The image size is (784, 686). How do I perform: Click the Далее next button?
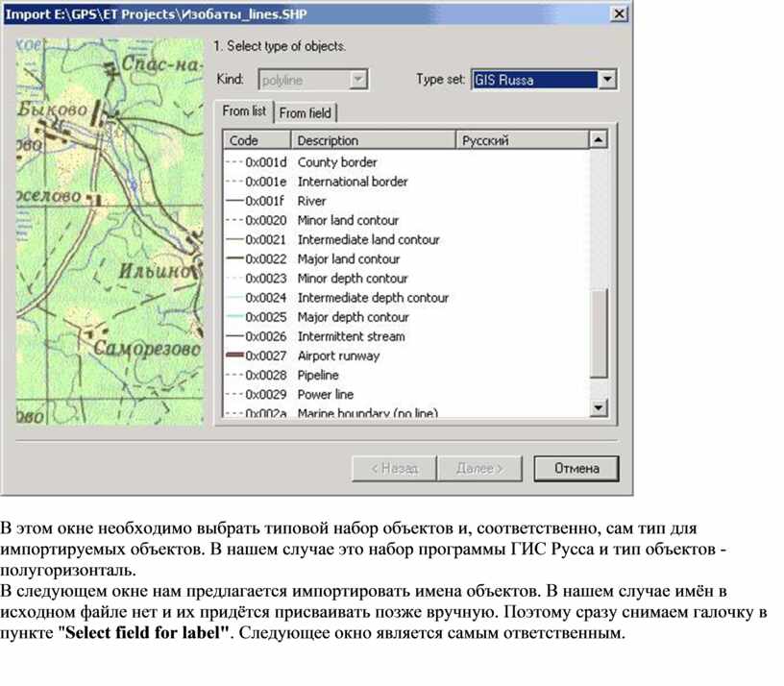(x=479, y=469)
